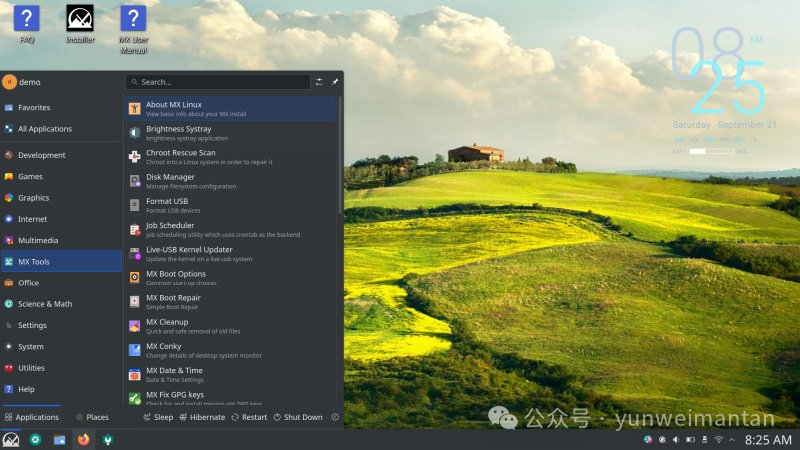Image resolution: width=800 pixels, height=450 pixels.
Task: Pin the application menu open
Action: coord(335,82)
